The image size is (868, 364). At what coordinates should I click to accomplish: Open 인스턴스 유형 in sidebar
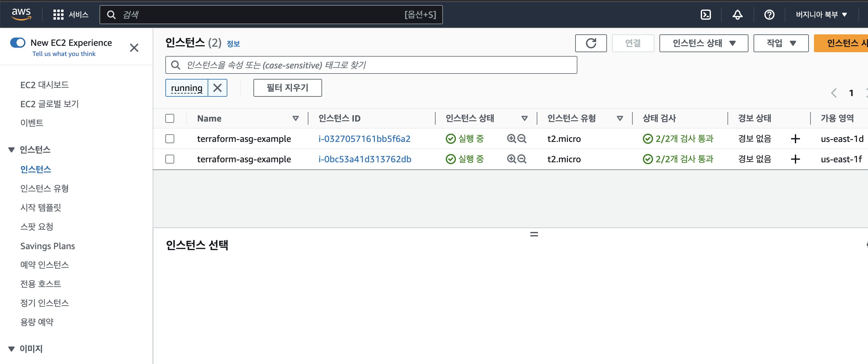pos(45,188)
